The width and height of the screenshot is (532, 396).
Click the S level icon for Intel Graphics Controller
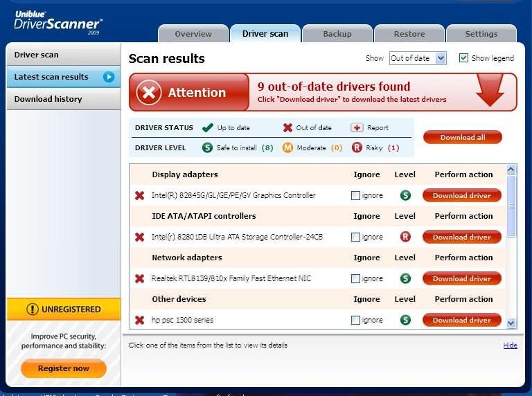405,195
